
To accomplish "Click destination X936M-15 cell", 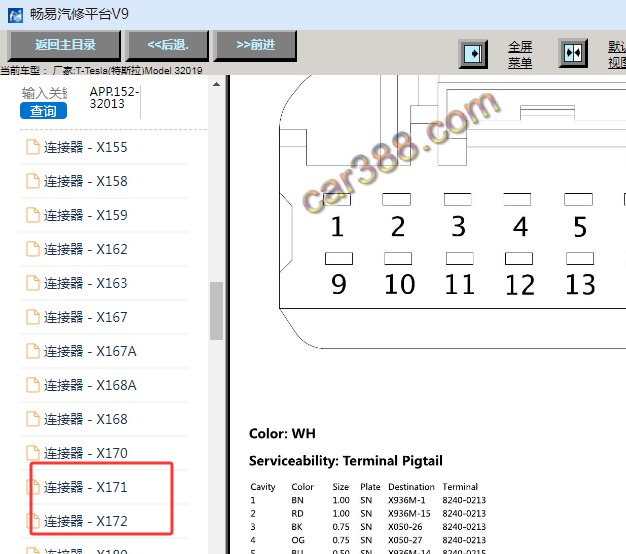I will [x=409, y=513].
